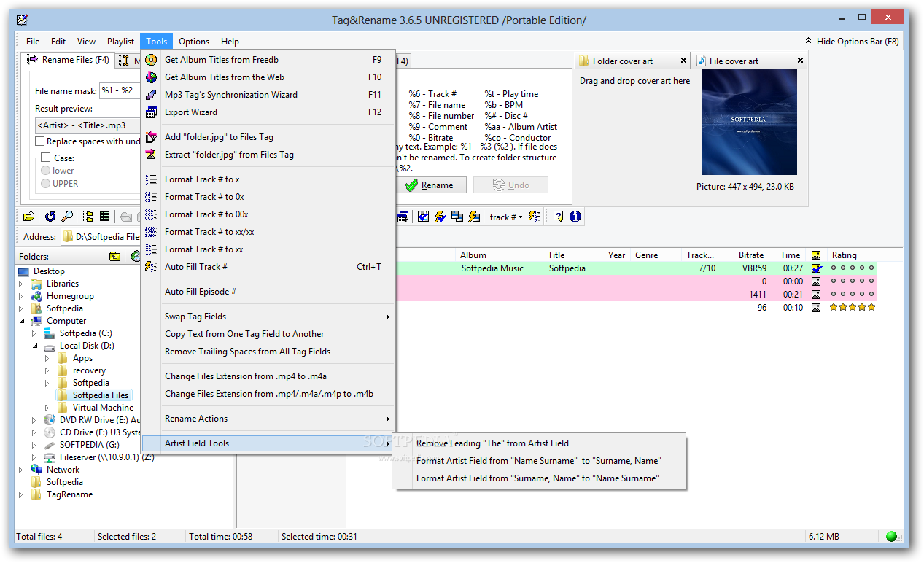The width and height of the screenshot is (924, 563).
Task: Click the File name mask input field
Action: coord(119,90)
